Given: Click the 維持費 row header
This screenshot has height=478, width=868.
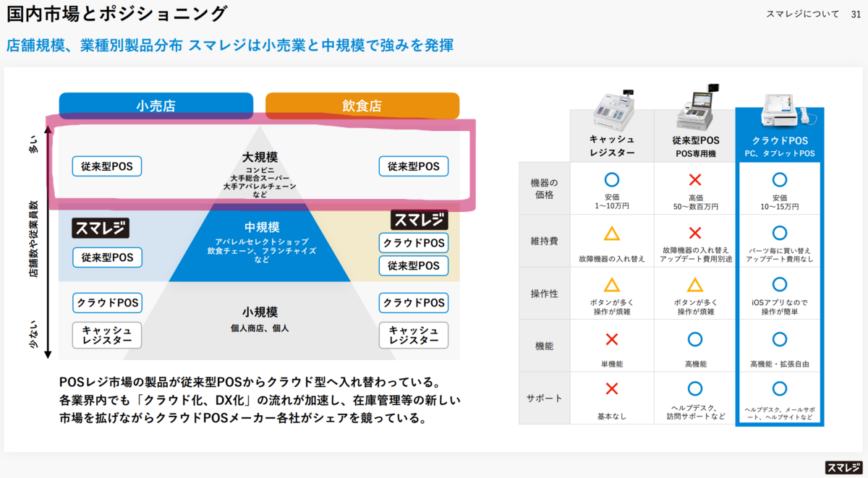Looking at the screenshot, I should [544, 241].
